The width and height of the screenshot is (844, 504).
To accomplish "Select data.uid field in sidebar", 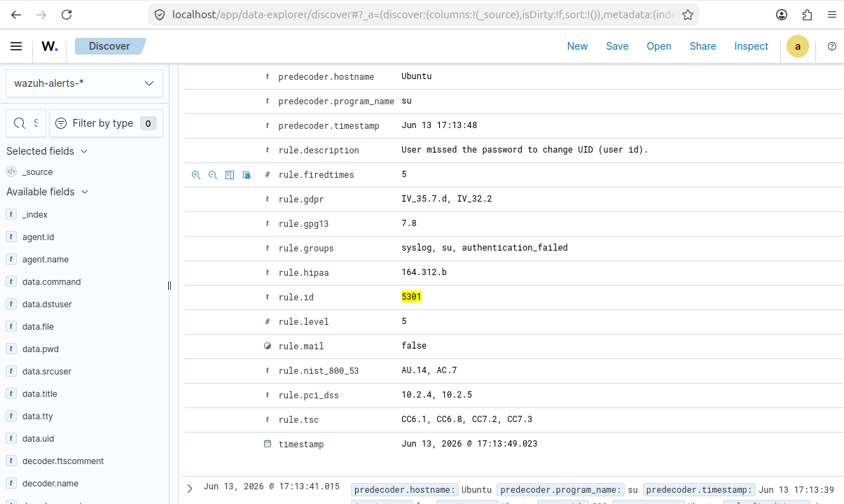I will tap(38, 439).
